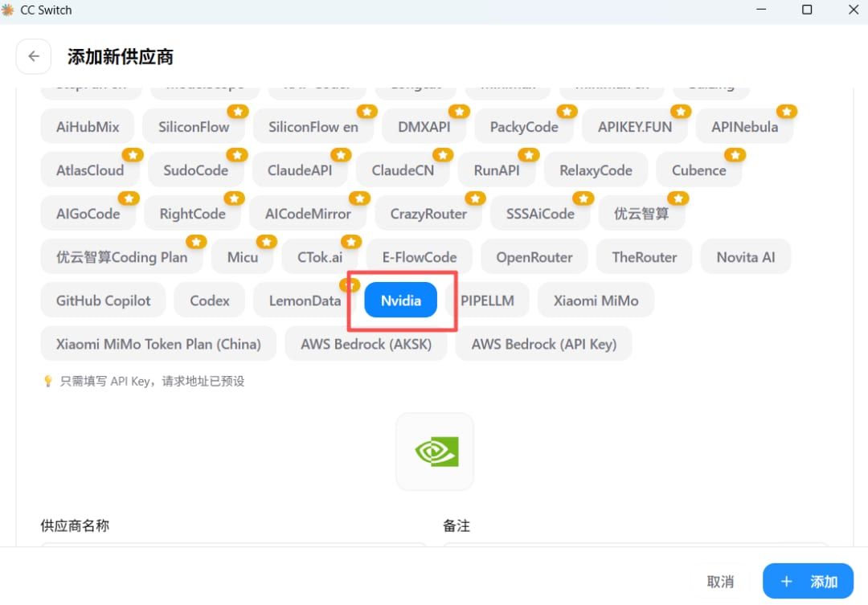Choose the RelaxyCode preset
The image size is (868, 605).
596,170
